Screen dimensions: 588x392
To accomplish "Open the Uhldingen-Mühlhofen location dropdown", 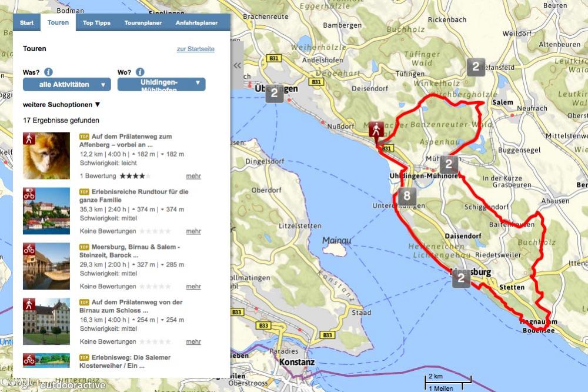I will click(x=161, y=85).
